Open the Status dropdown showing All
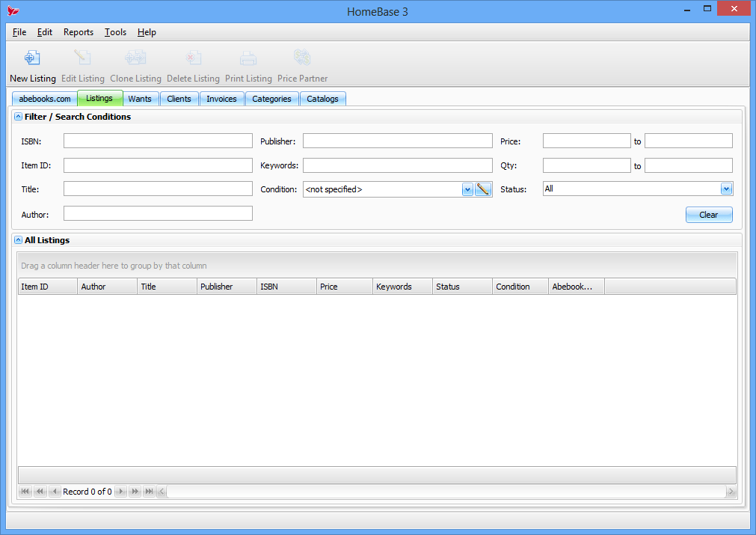756x535 pixels. [x=725, y=189]
